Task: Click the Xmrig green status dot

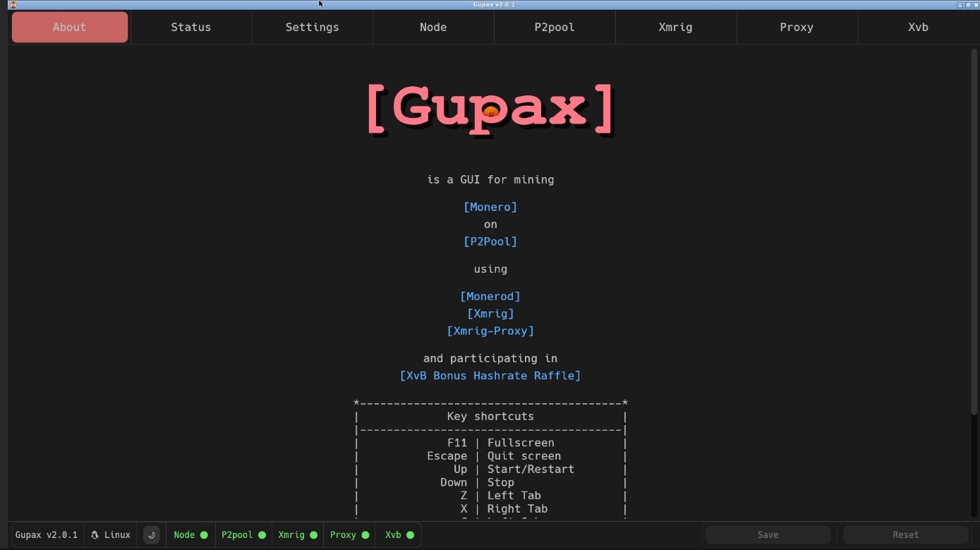Action: (313, 535)
